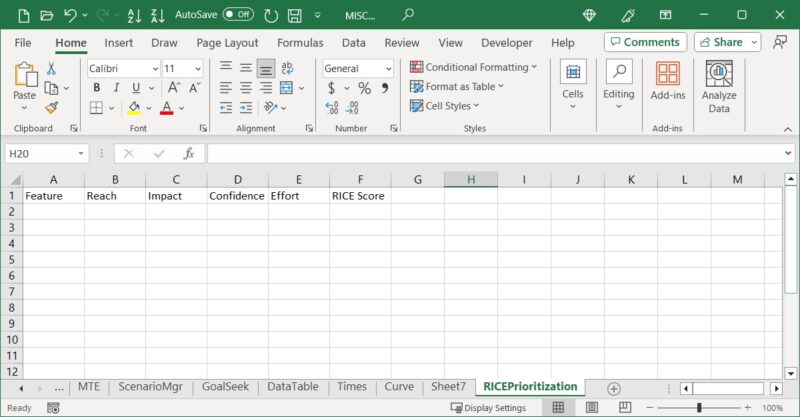
Task: Apply the Comma Style format
Action: 385,88
